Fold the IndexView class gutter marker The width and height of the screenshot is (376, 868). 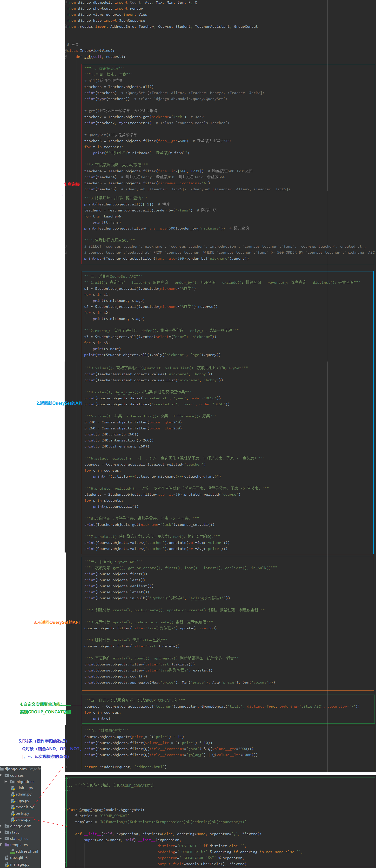(66, 51)
